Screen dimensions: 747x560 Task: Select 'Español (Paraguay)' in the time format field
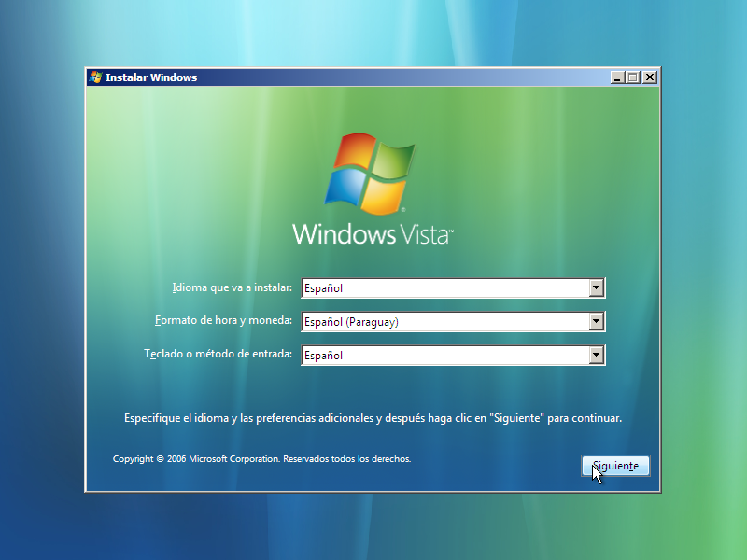(x=420, y=321)
